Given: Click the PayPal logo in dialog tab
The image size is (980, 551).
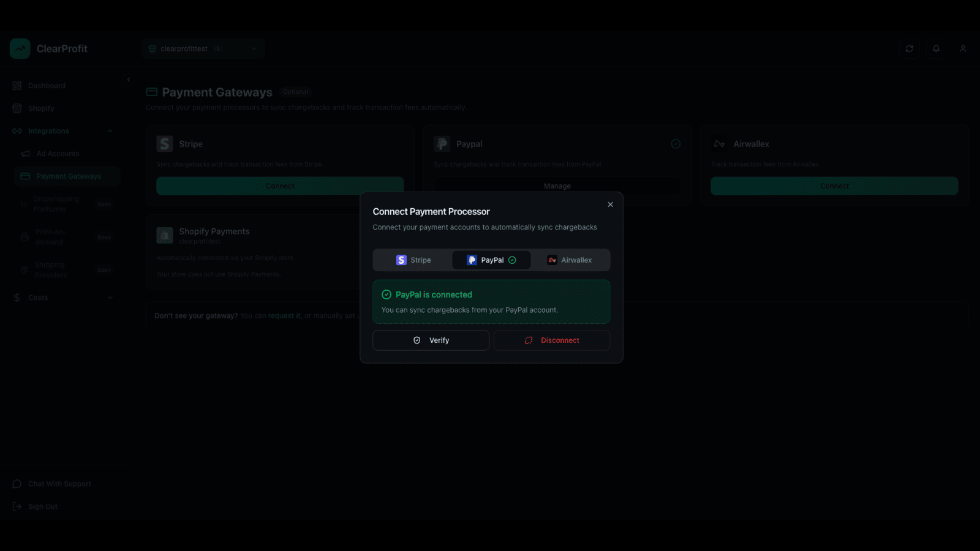Looking at the screenshot, I should pyautogui.click(x=472, y=260).
